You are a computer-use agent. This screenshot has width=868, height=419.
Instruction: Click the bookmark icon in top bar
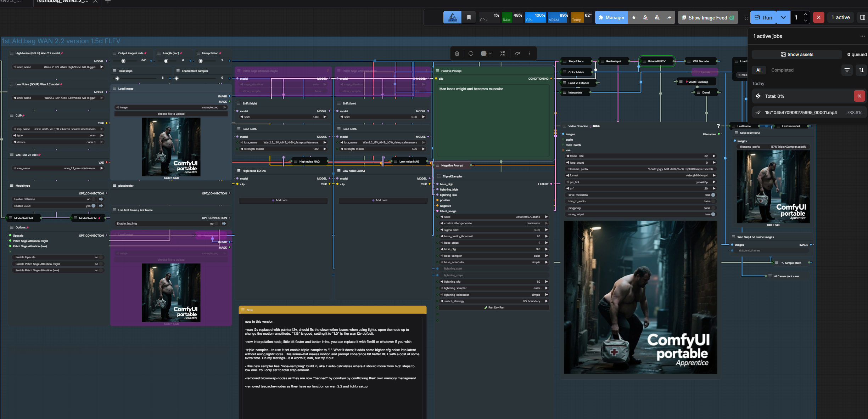(x=469, y=17)
